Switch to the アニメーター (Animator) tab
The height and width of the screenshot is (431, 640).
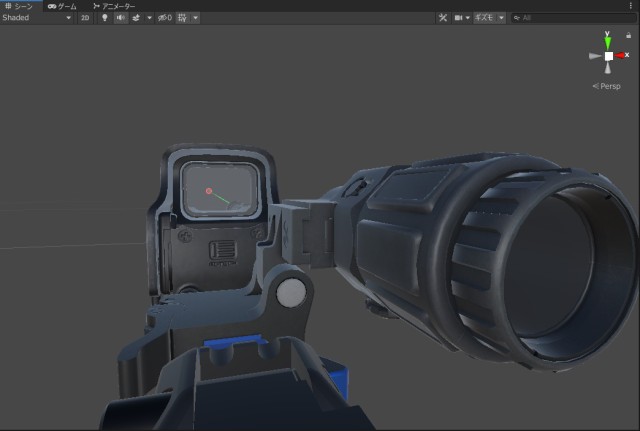click(x=114, y=6)
